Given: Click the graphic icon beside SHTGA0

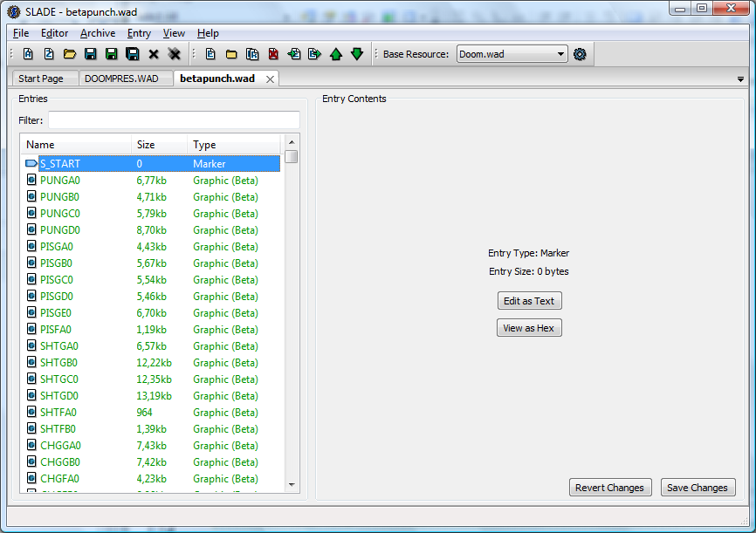Looking at the screenshot, I should click(31, 345).
